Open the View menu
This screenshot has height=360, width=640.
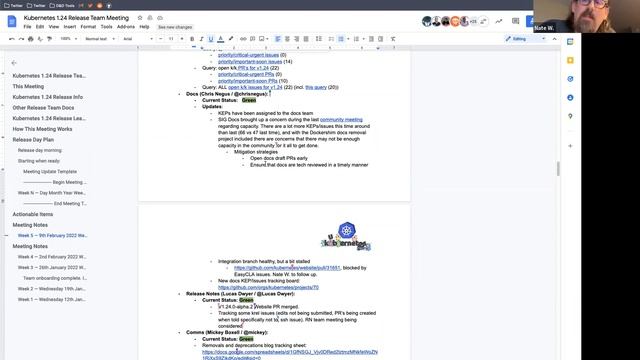pos(54,27)
